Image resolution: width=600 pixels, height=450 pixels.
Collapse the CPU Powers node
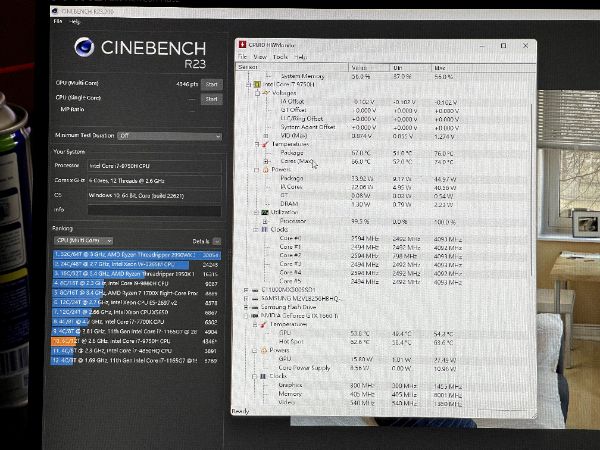point(256,170)
